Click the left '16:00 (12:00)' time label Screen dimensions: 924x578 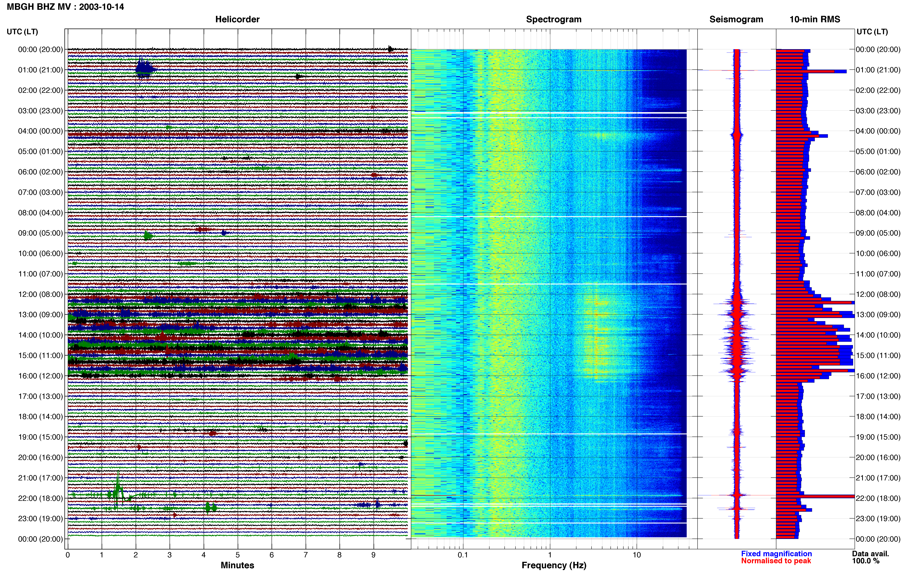[41, 376]
